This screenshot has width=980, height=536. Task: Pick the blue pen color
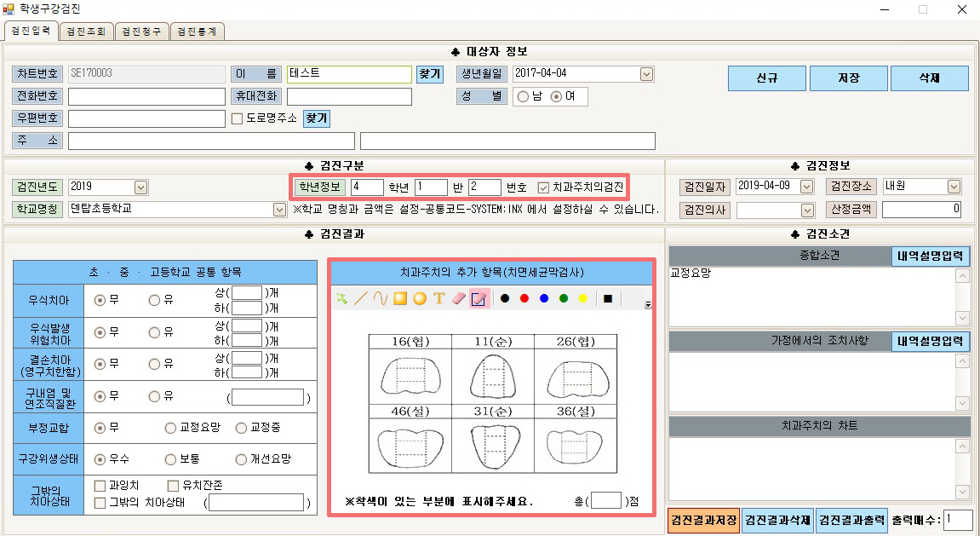pos(544,299)
